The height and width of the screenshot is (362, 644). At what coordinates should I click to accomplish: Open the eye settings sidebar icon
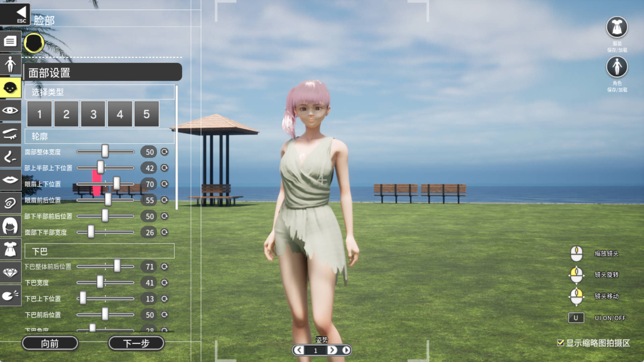pos(10,111)
